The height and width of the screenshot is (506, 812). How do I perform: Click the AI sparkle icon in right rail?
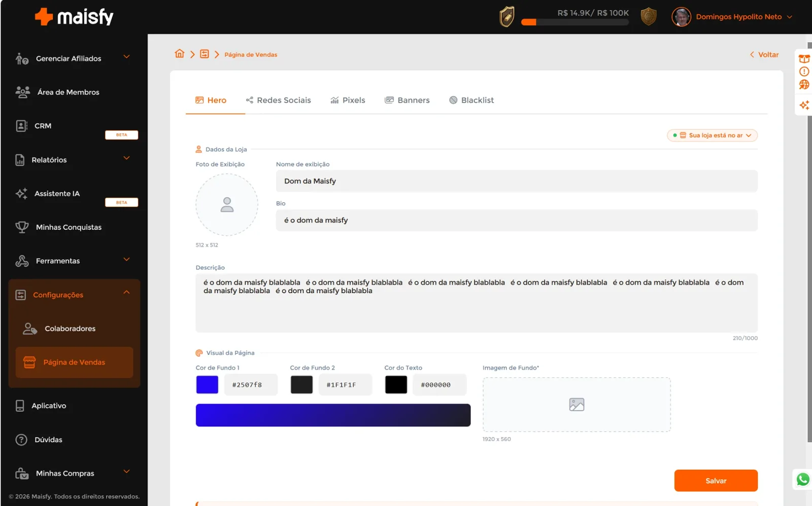804,105
